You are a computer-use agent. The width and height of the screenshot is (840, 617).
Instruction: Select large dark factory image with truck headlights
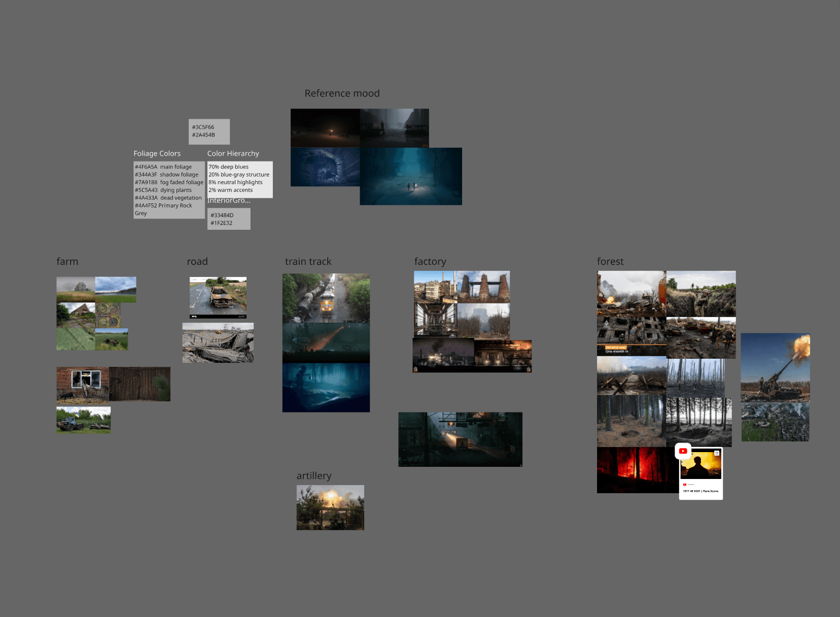click(x=460, y=439)
